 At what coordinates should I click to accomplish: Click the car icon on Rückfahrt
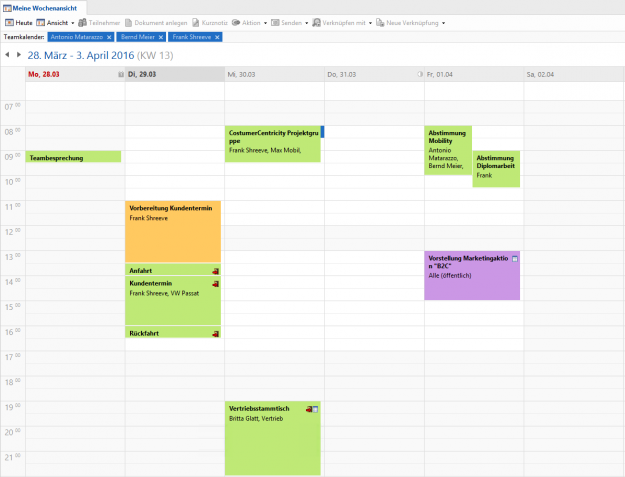[x=216, y=334]
